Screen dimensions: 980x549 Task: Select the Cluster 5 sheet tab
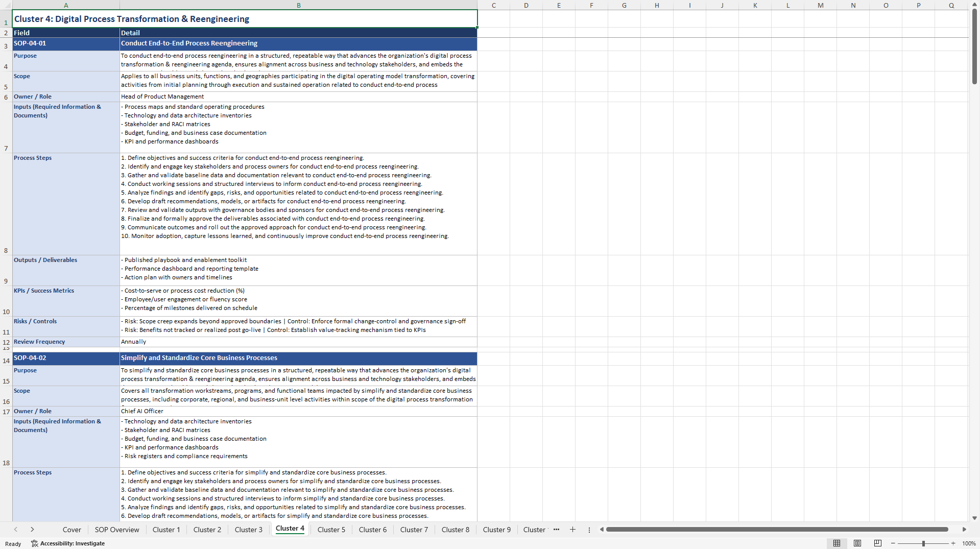point(331,530)
